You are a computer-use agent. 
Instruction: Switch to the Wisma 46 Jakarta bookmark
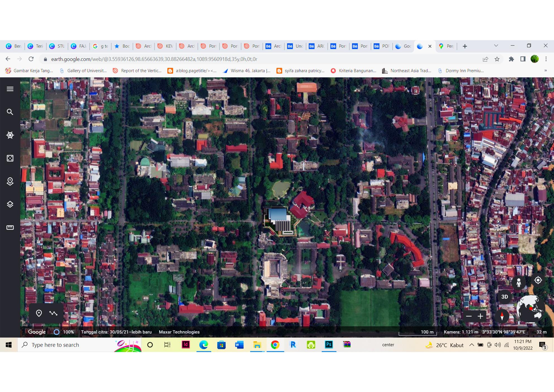247,71
